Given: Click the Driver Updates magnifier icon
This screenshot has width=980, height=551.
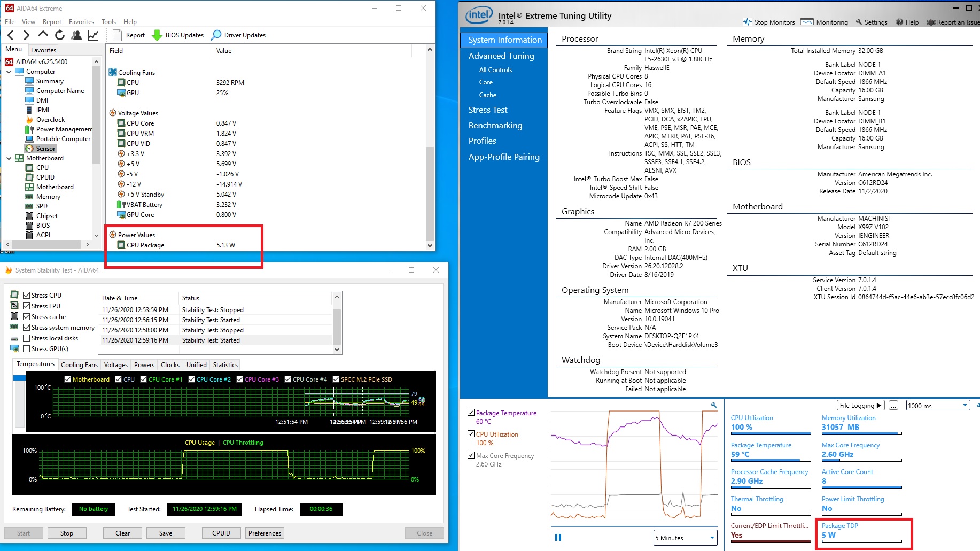Looking at the screenshot, I should click(216, 35).
